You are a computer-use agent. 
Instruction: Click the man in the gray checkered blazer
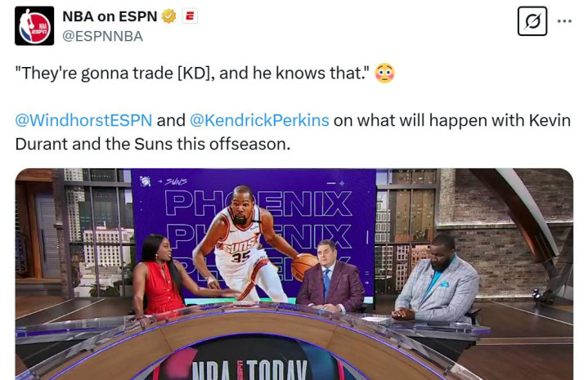(438, 279)
